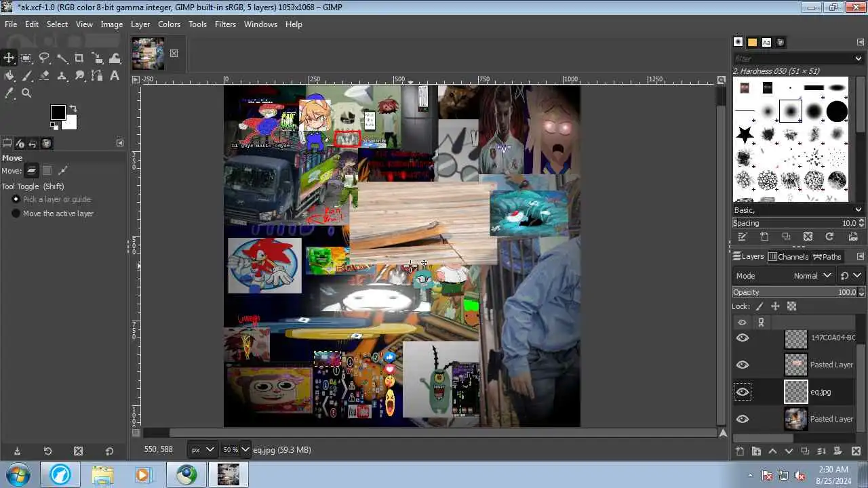This screenshot has width=868, height=488.
Task: Click the white background color swatch
Action: point(71,123)
